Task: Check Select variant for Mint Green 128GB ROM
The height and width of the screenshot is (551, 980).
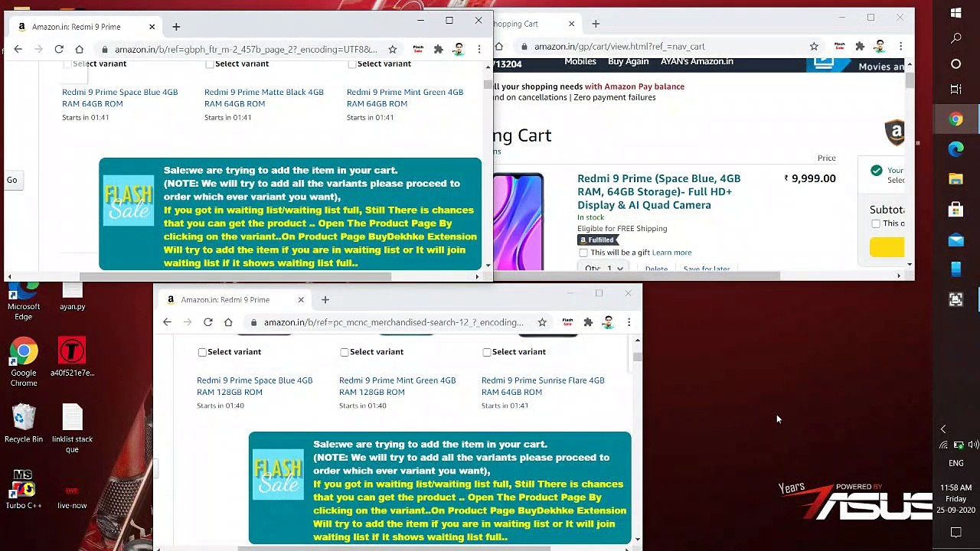Action: point(345,352)
